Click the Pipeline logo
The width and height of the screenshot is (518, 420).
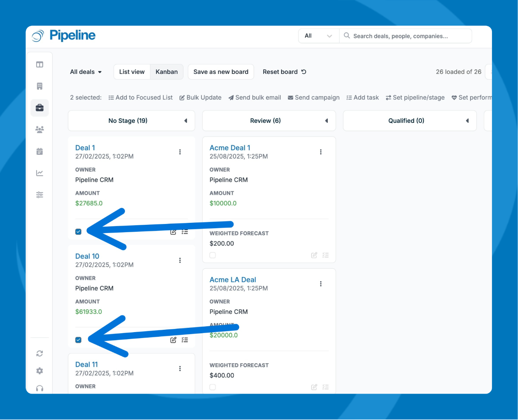(64, 36)
